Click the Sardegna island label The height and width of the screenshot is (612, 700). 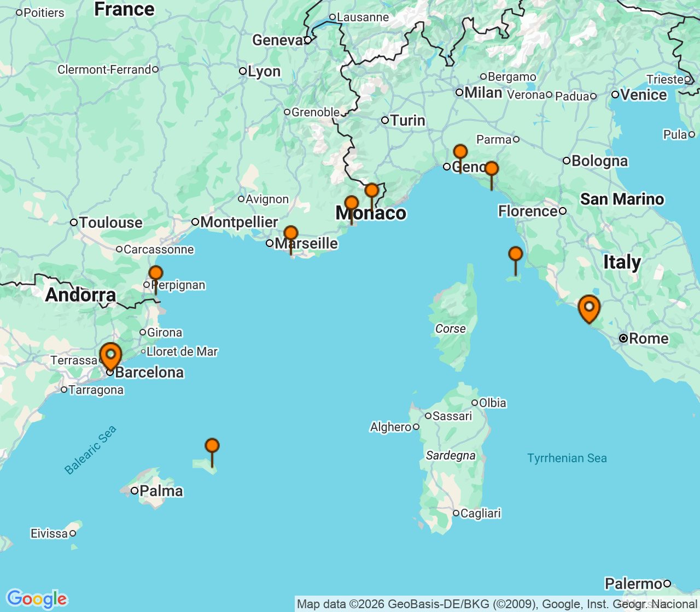[451, 455]
